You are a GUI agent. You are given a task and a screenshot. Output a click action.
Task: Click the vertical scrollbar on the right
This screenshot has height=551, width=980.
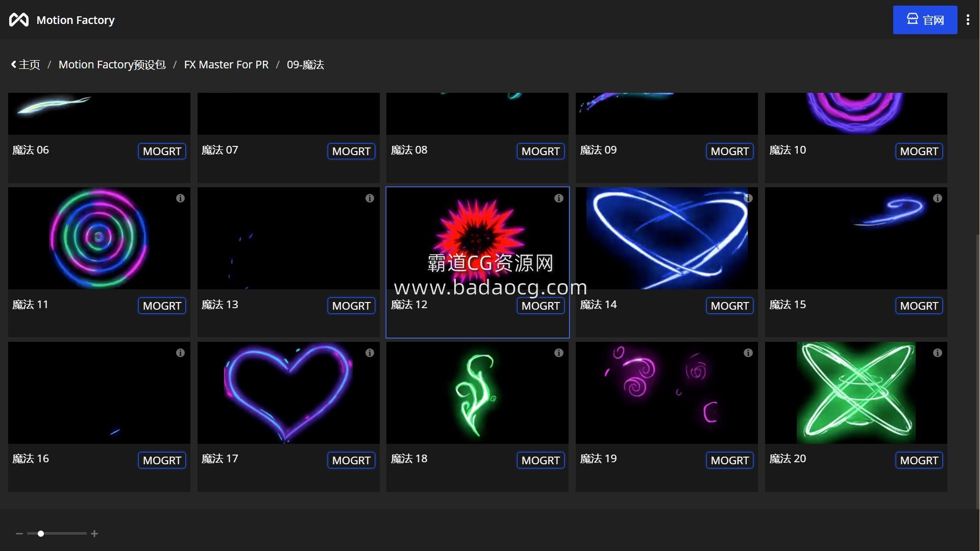click(x=977, y=371)
